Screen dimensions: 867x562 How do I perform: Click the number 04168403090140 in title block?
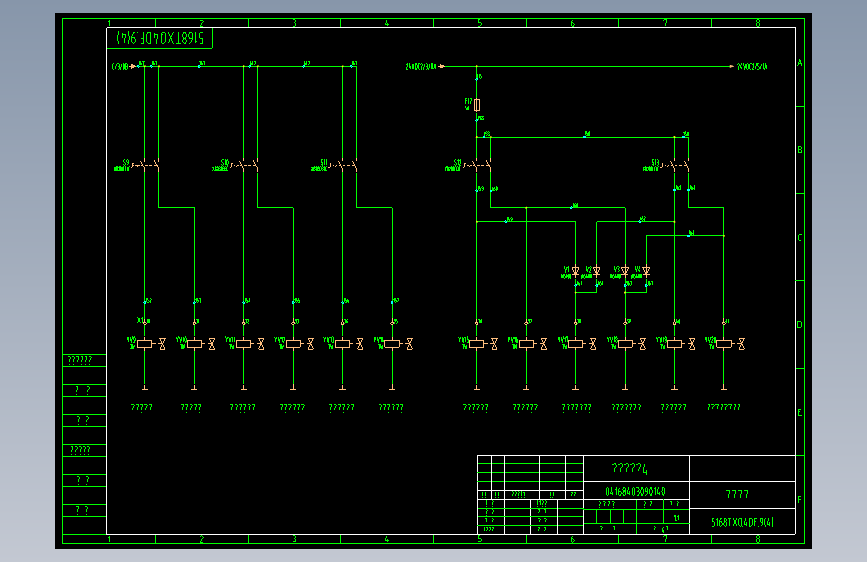(x=635, y=491)
